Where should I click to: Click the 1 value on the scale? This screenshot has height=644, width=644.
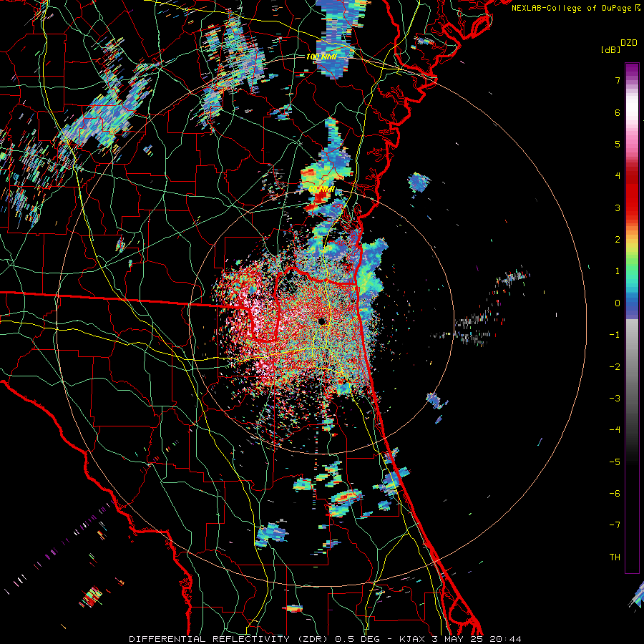click(x=618, y=271)
